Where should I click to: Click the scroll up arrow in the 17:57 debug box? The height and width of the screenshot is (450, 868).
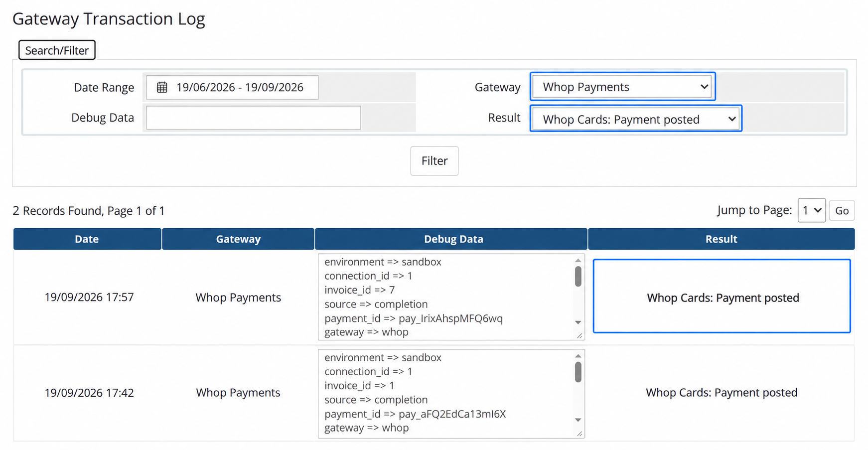(578, 261)
